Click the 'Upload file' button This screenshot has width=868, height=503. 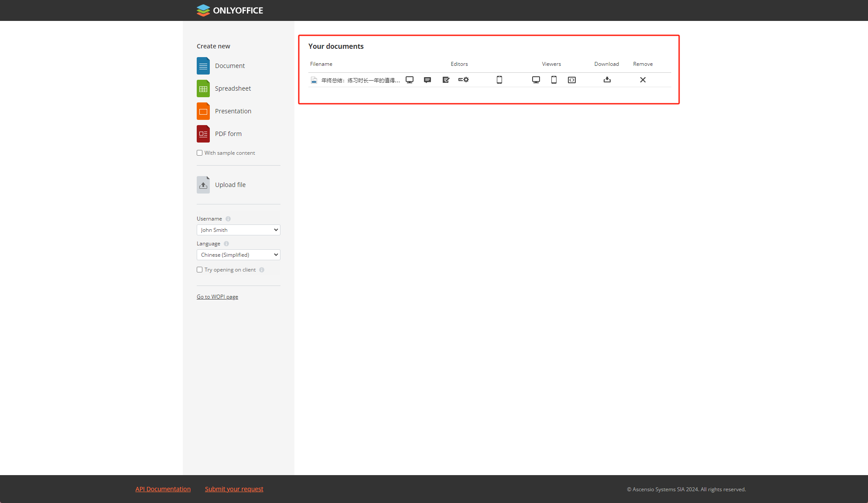tap(230, 184)
